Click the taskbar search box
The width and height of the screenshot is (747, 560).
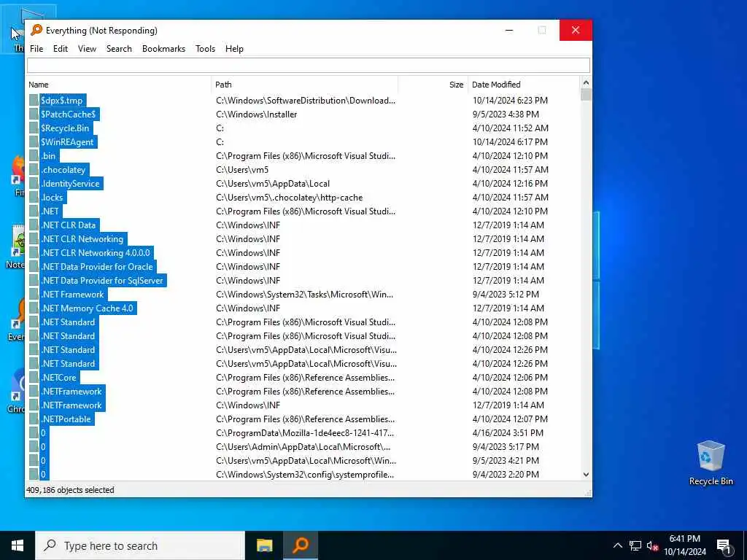pos(140,545)
